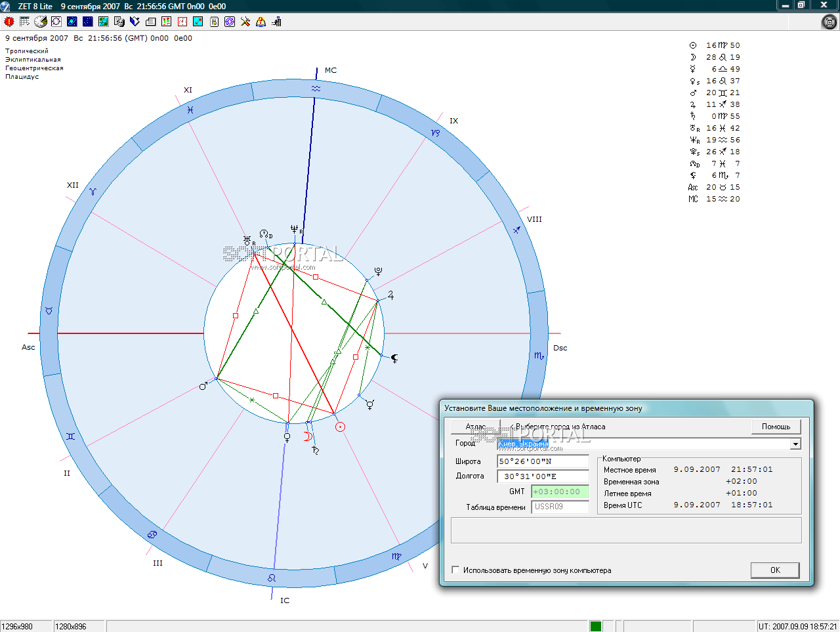Viewport: 840px width, 632px height.
Task: Click the Временная зона value +02:00
Action: [742, 481]
